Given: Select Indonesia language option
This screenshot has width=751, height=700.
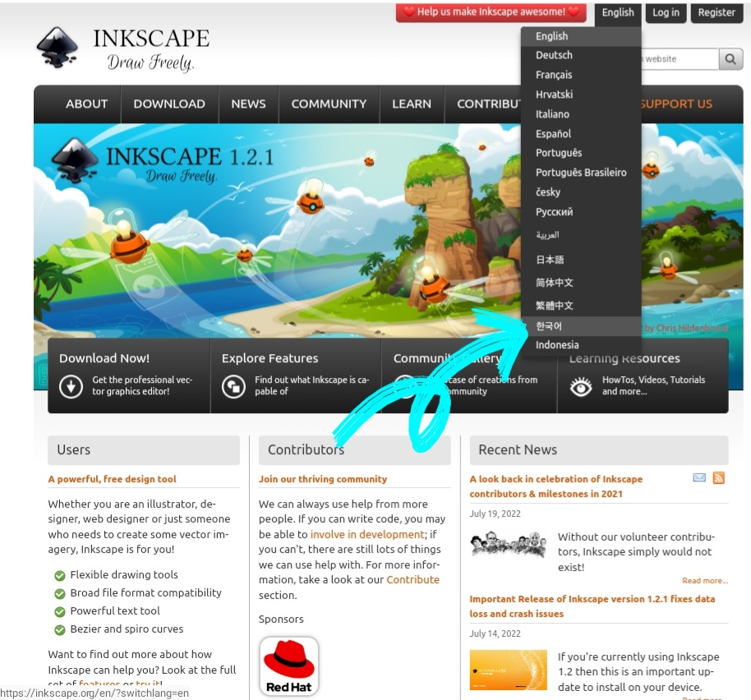Looking at the screenshot, I should click(x=581, y=345).
